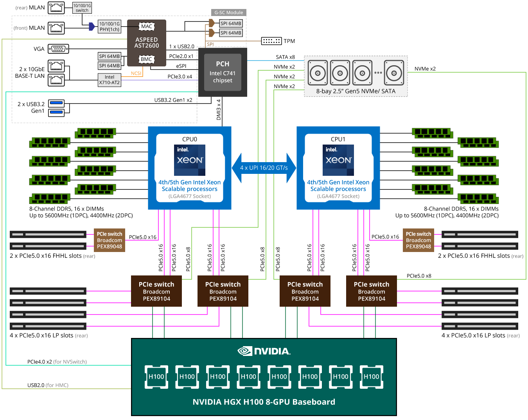528x420 pixels.
Task: Click the front MLAN Ethernet port icon
Action: [x=56, y=28]
